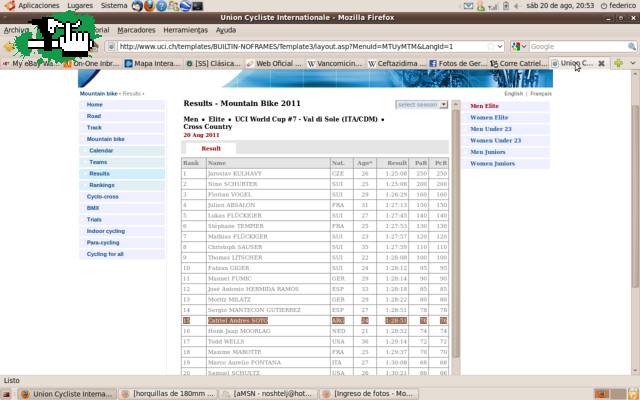This screenshot has width=640, height=400.
Task: Close the Union C... tab
Action: [x=601, y=64]
